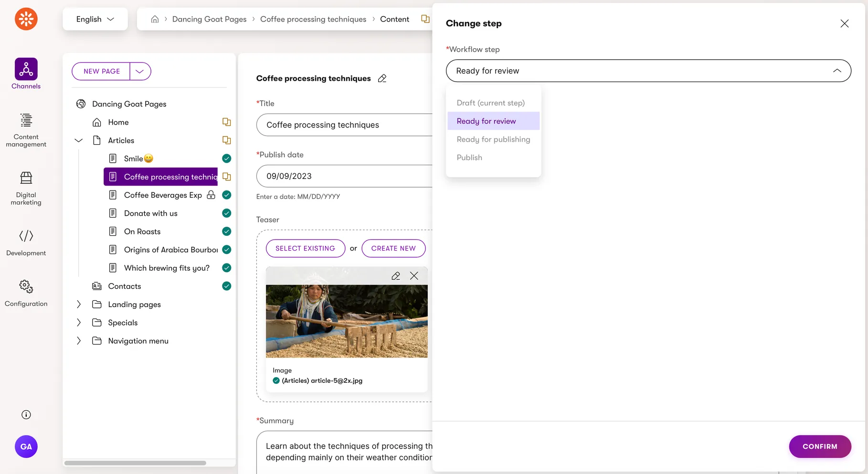Click the Summary text area
Viewport: 868px width, 474px height.
[x=344, y=452]
